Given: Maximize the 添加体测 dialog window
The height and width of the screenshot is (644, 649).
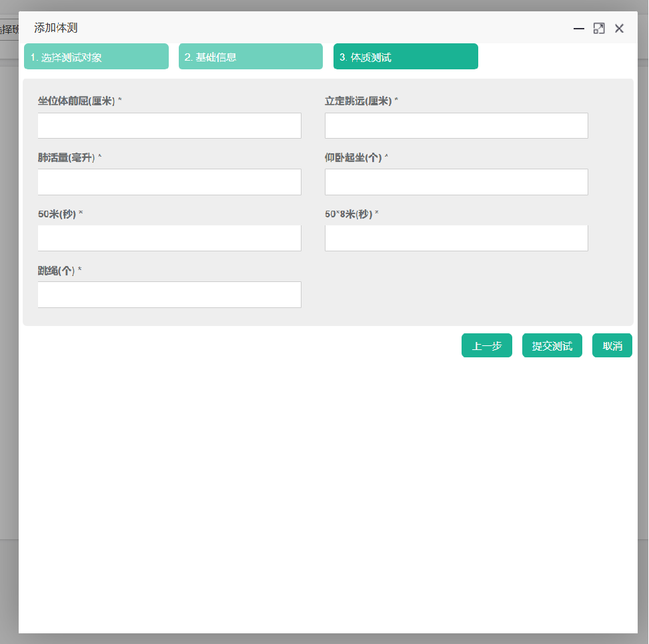Looking at the screenshot, I should point(599,29).
